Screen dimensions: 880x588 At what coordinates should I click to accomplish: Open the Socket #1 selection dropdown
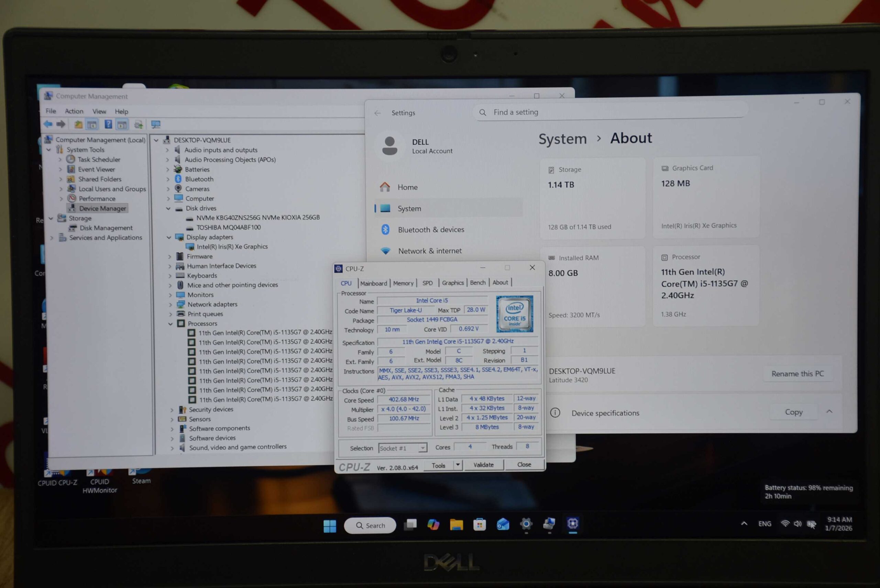422,448
